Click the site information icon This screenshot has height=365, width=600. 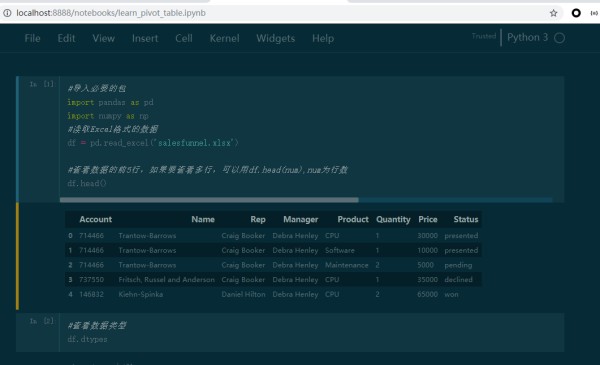point(7,13)
